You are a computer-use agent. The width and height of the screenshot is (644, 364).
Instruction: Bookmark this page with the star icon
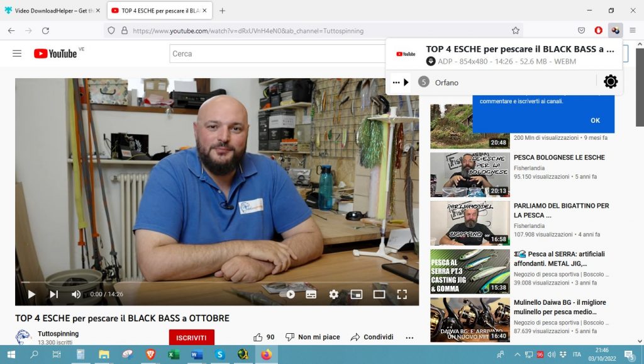[516, 30]
